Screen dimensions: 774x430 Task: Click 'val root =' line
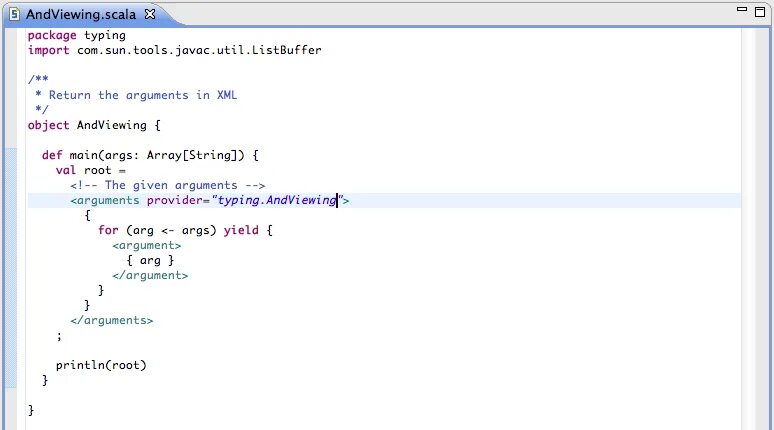tap(91, 170)
